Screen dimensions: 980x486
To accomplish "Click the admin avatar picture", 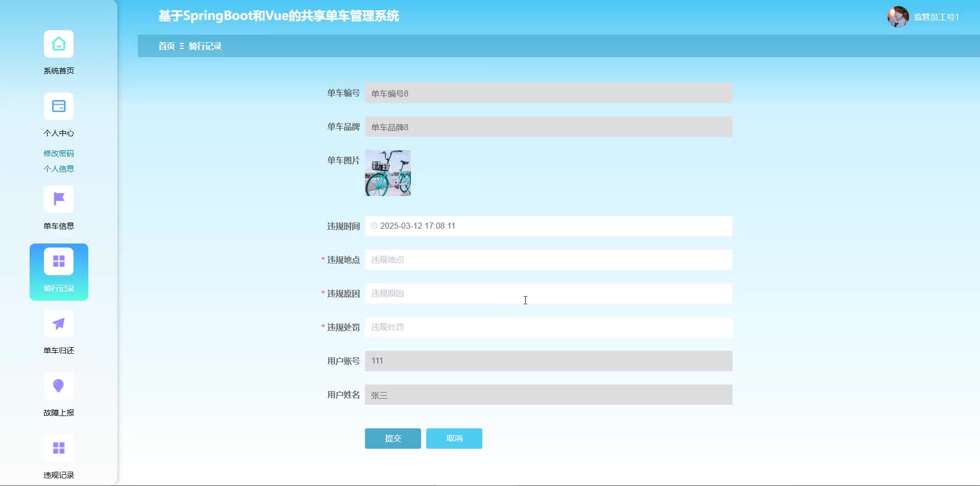I will (898, 17).
